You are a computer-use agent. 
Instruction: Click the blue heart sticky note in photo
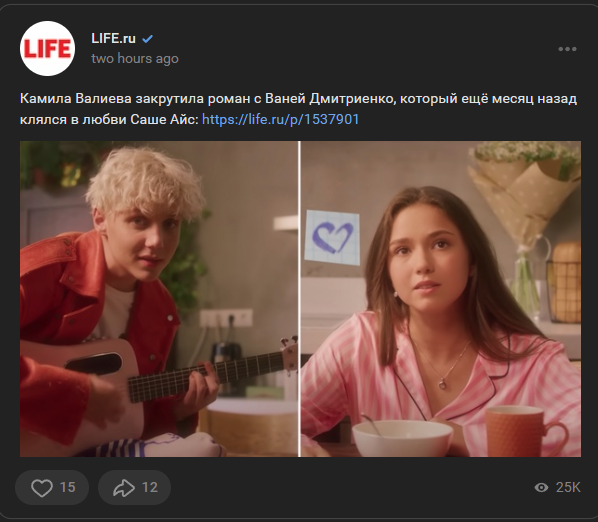point(332,237)
